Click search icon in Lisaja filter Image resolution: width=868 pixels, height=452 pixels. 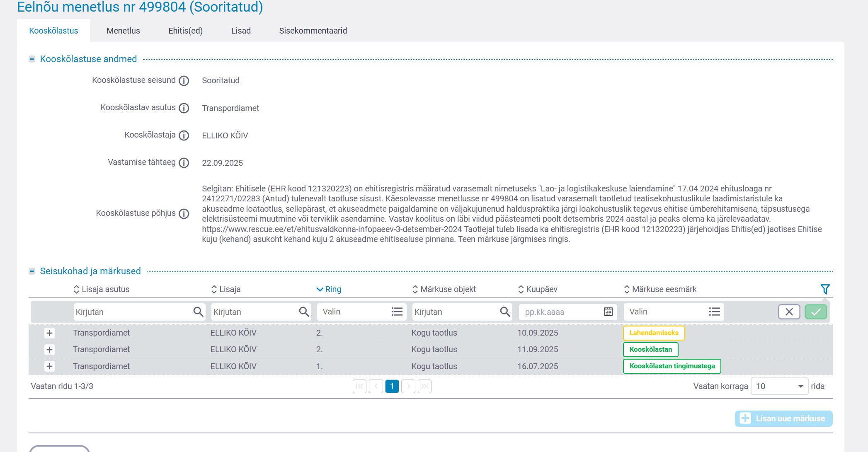304,312
